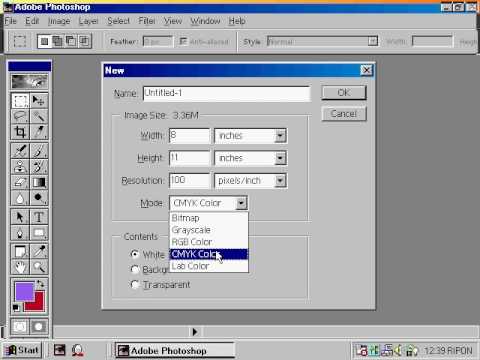Select the Rectangle shape tool
Viewport: 480px width, 360px height.
39,233
